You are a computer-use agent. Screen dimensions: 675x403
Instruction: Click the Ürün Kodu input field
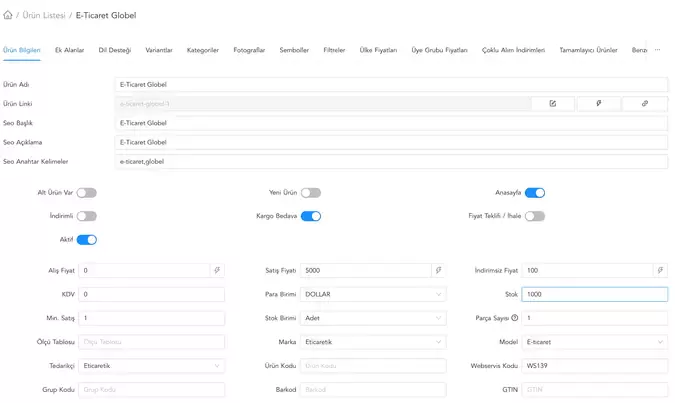tap(373, 366)
